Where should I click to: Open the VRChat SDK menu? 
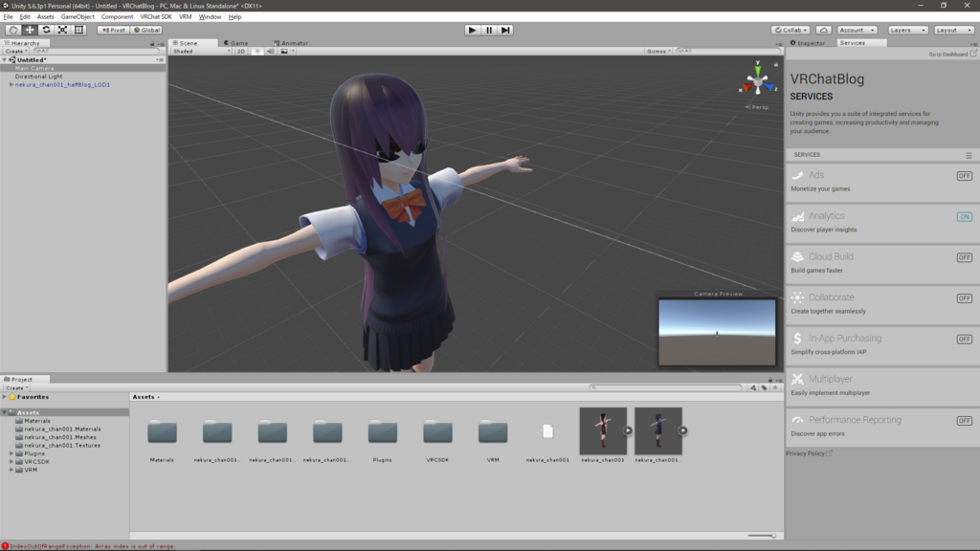(x=156, y=17)
